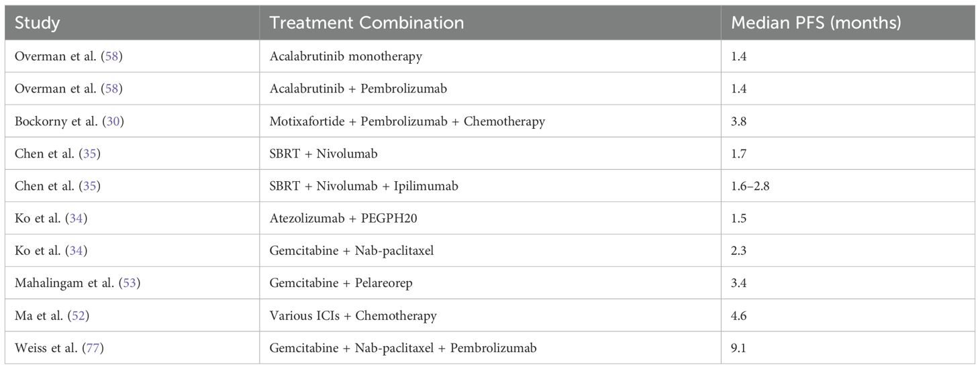Screen dimensions: 980x369
Task: Open reference 34 in Gemcitabine + Nab-paclitaxel row
Action: point(79,251)
